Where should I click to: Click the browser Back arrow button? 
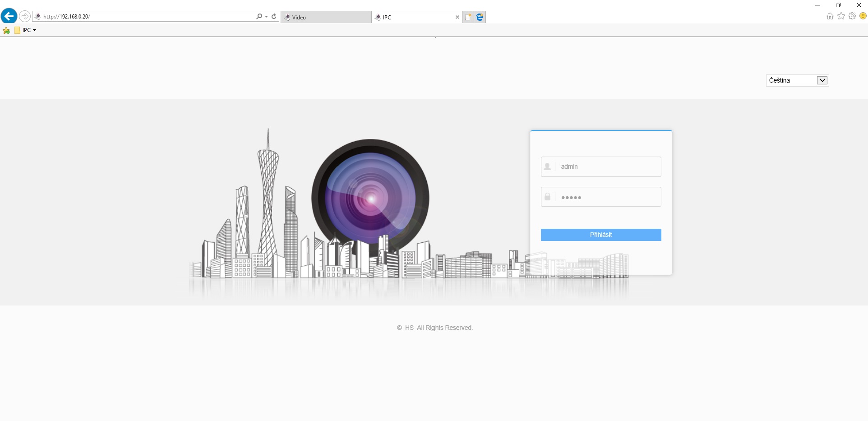point(9,16)
